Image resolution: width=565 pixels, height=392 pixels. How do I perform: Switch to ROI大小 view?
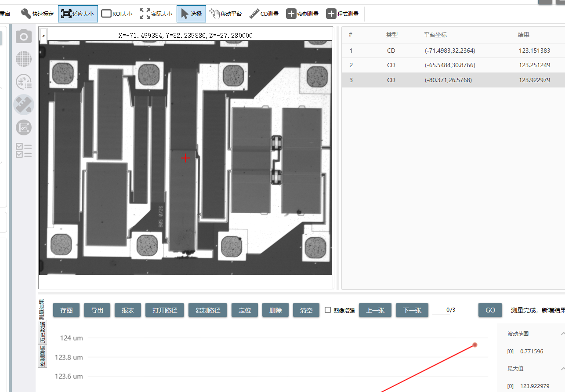(x=116, y=14)
